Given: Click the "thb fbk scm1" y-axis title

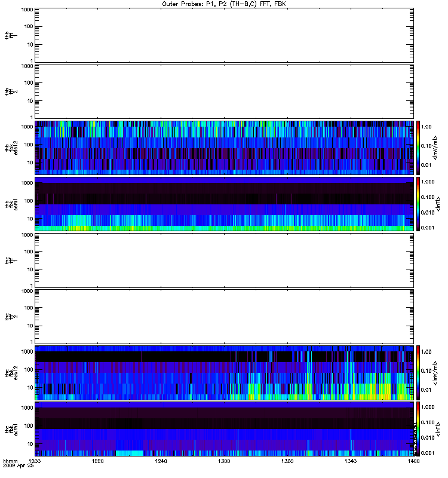Looking at the screenshot, I should pos(11,204).
